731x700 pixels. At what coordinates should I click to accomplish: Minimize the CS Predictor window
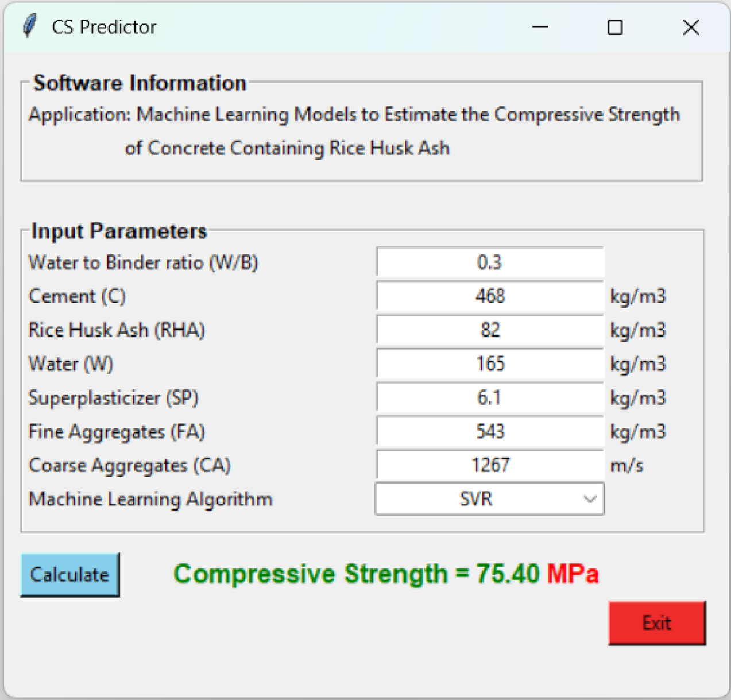(540, 27)
